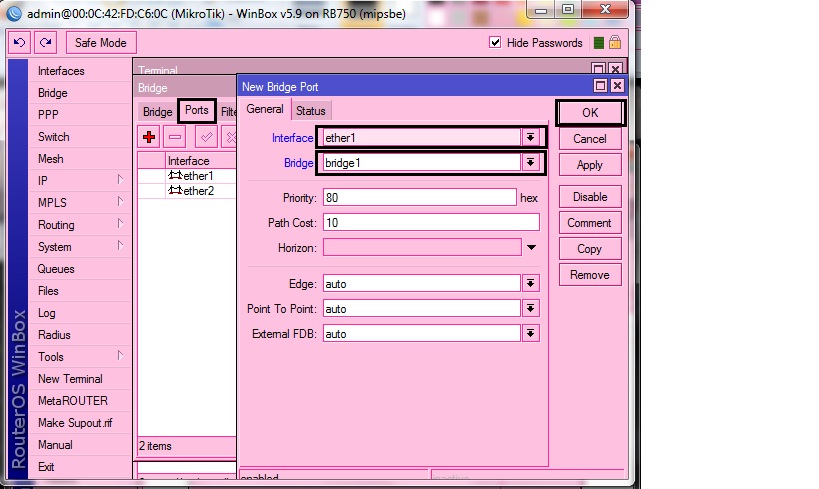Click the Comment button
The width and height of the screenshot is (819, 489).
click(590, 223)
